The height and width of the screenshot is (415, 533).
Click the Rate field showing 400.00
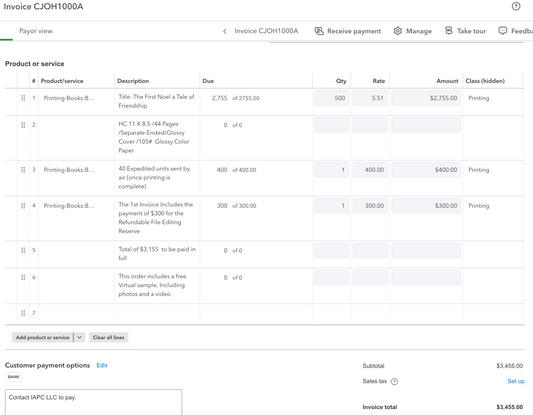click(x=370, y=170)
